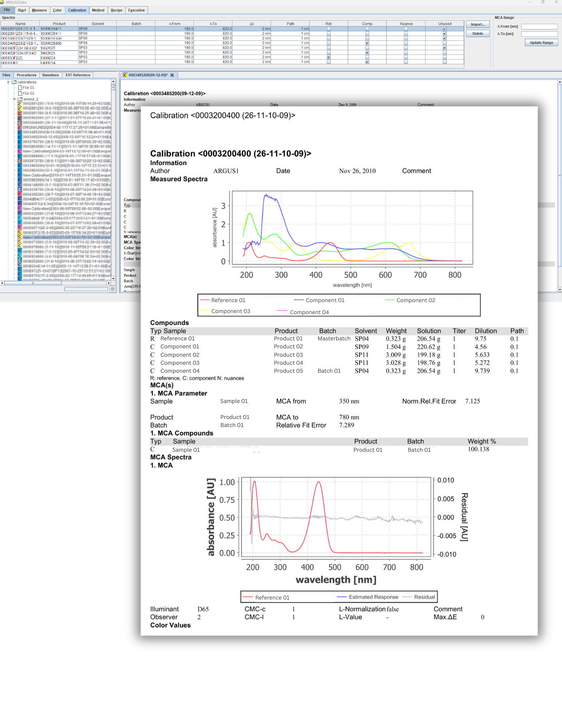Select the File 01 tree item label

click(28, 88)
